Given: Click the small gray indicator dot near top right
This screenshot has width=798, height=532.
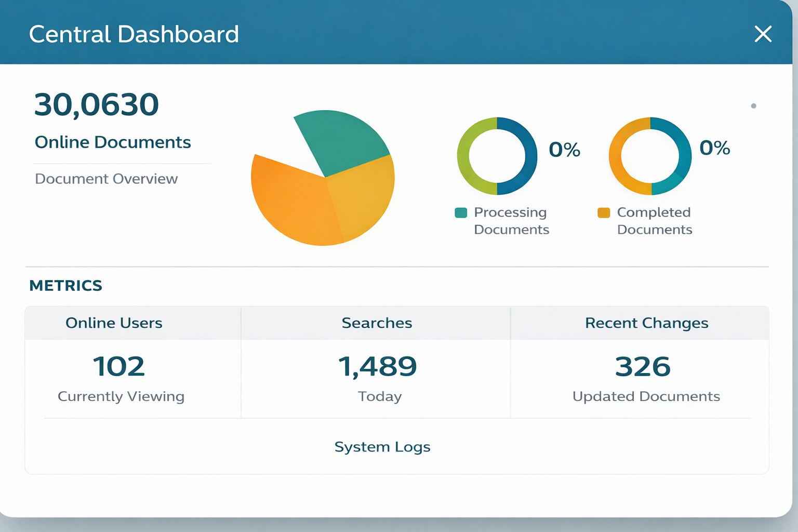Looking at the screenshot, I should [753, 106].
